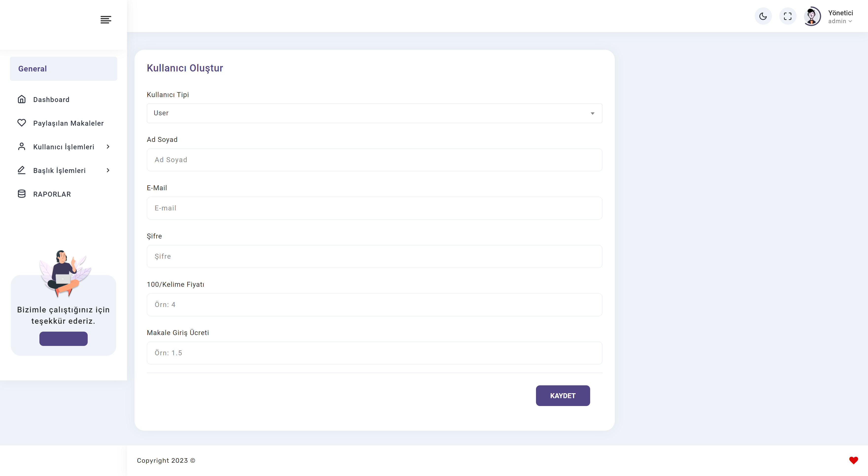Screen dimensions: 868x476
Task: Click the database icon beside RAPORLAR
Action: pos(22,194)
